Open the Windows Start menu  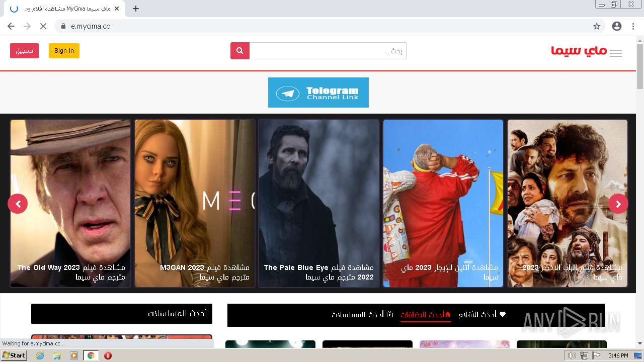[x=14, y=355]
